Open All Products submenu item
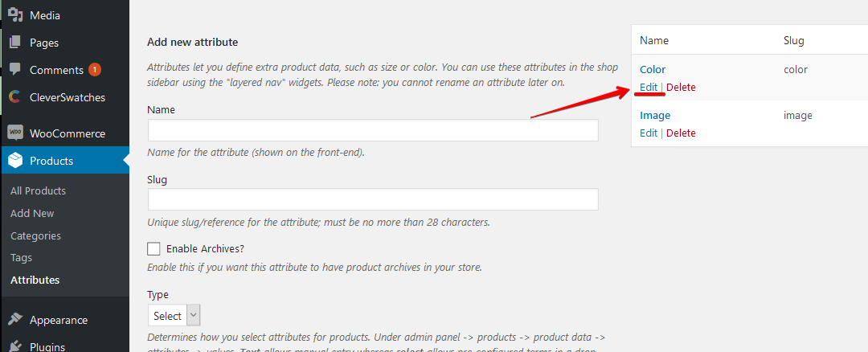Screen dimensions: 868x352 (39, 191)
